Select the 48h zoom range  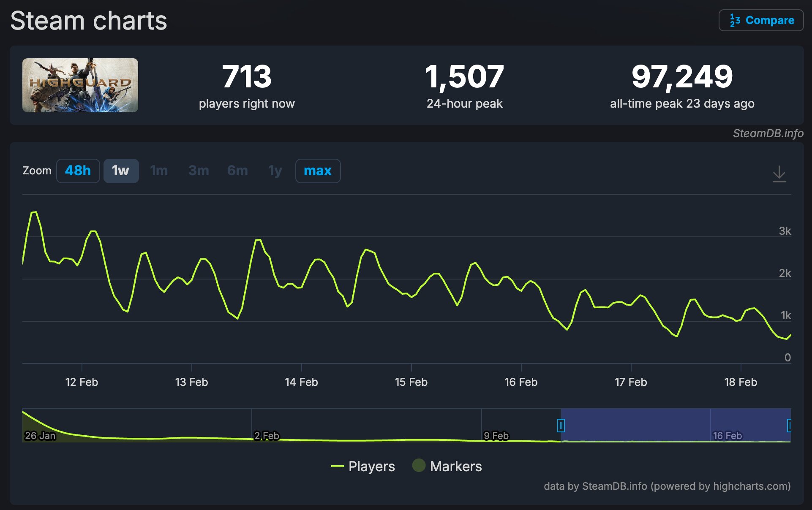coord(78,171)
